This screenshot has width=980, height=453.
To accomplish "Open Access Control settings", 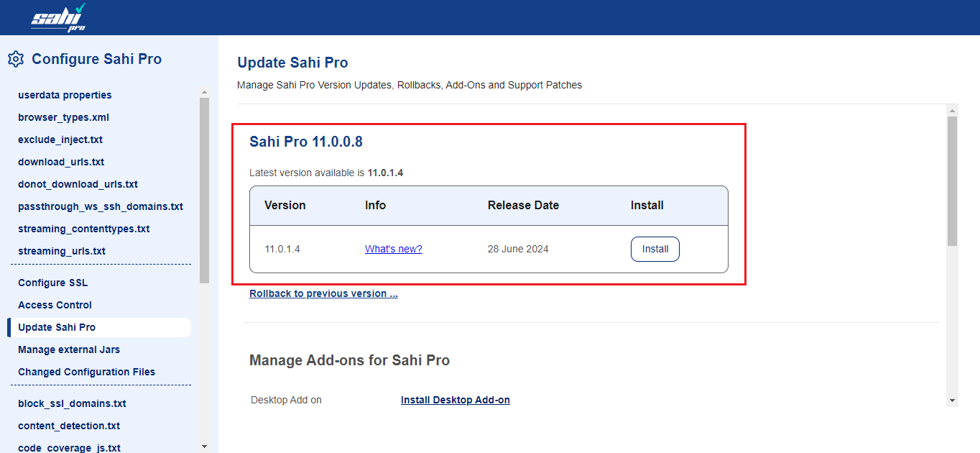I will pos(55,305).
